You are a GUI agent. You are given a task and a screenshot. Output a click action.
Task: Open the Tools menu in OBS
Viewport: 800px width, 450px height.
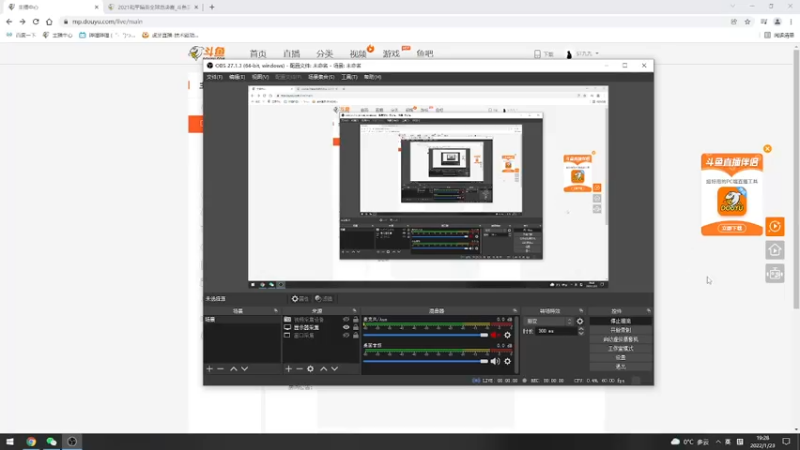[349, 77]
